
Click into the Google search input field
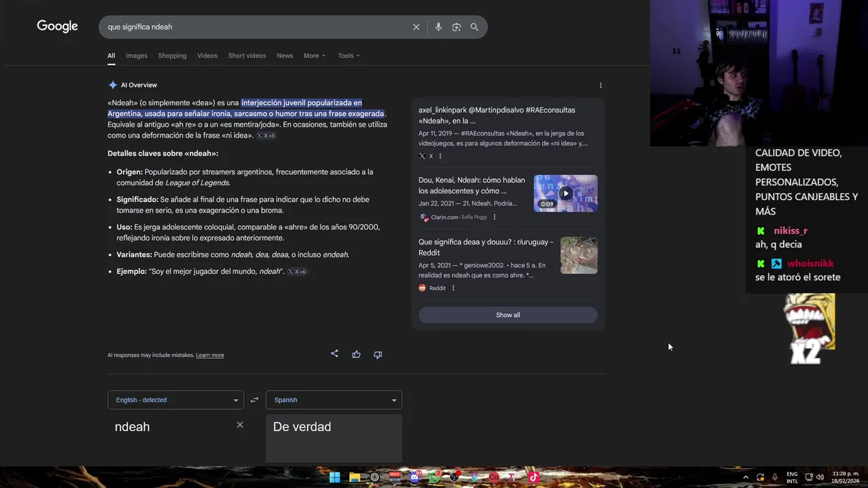tap(258, 27)
